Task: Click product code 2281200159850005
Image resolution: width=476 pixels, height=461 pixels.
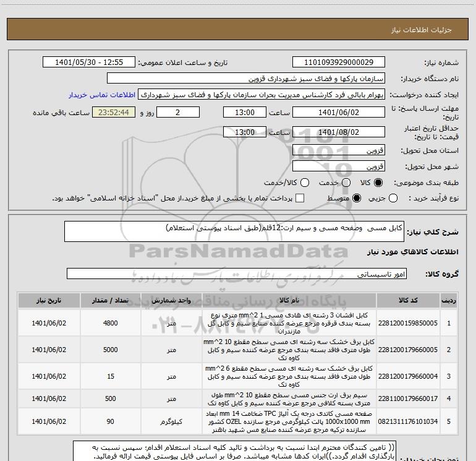Action: [408, 323]
